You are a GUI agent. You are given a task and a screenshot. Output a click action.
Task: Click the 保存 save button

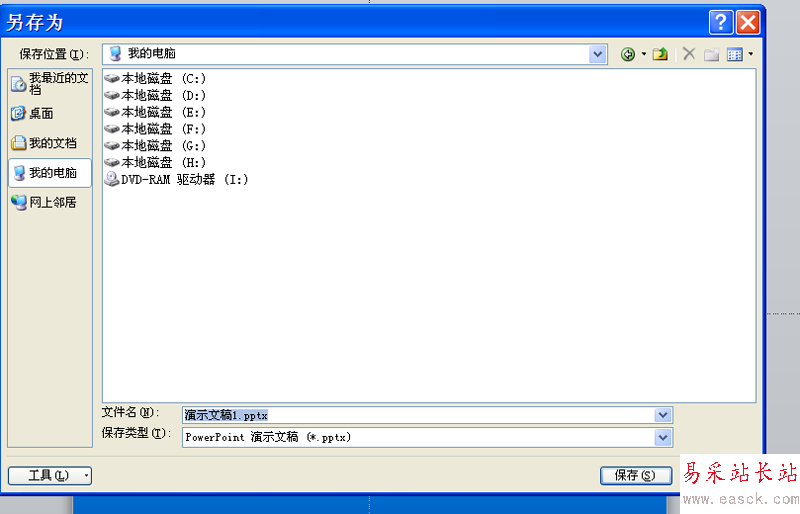[x=636, y=476]
